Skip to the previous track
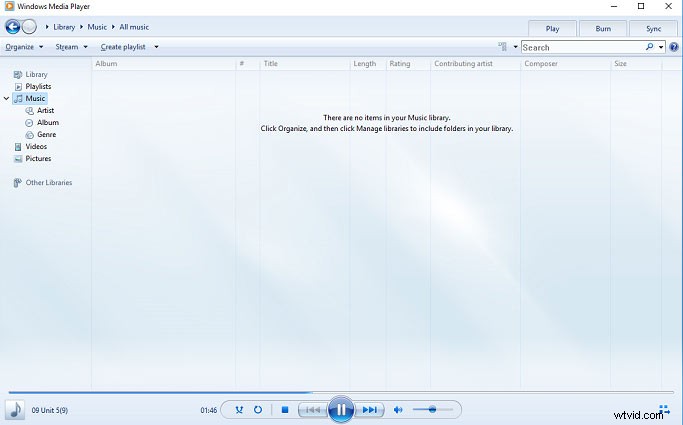 tap(312, 410)
